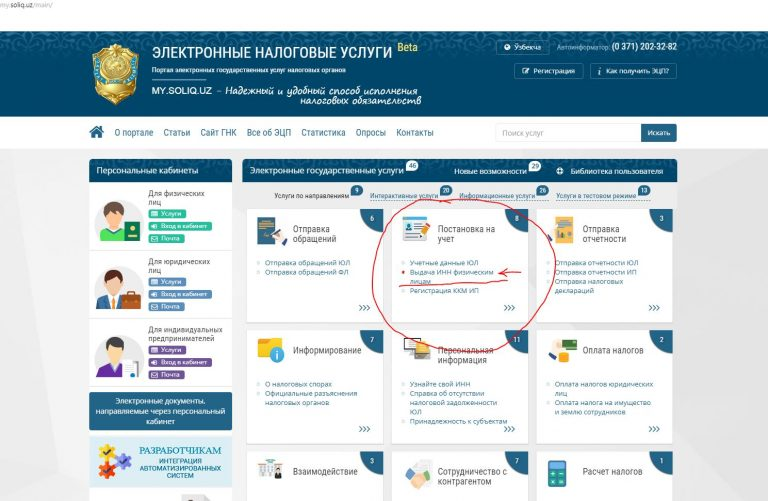Open Контакты menu item
This screenshot has width=768, height=501.
click(414, 132)
